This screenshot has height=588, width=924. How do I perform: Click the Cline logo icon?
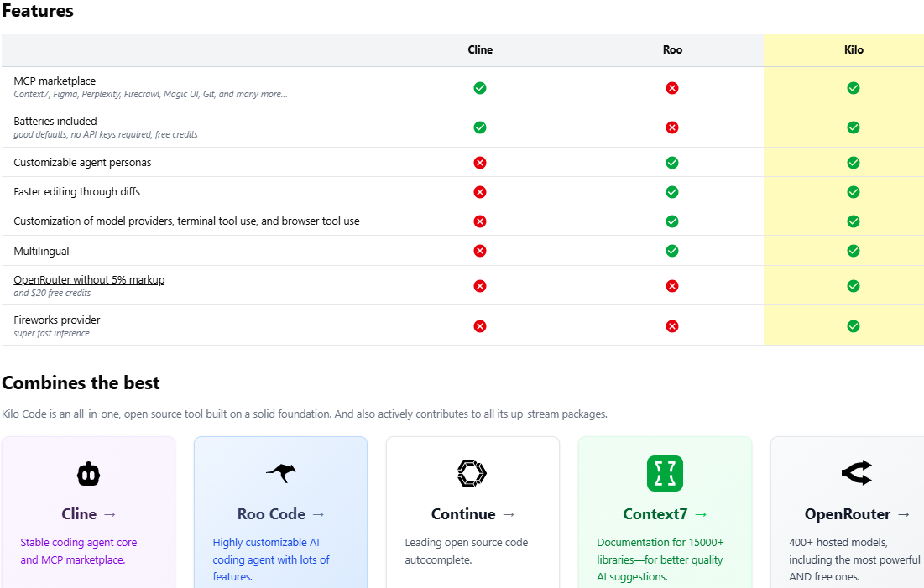tap(89, 473)
